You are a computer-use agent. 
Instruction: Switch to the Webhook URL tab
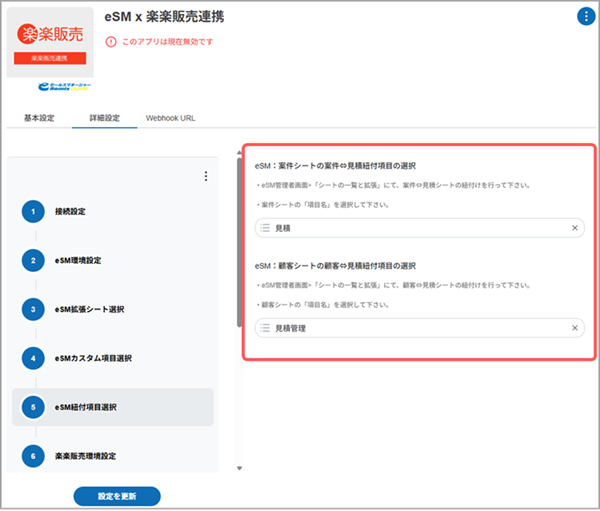[x=170, y=118]
